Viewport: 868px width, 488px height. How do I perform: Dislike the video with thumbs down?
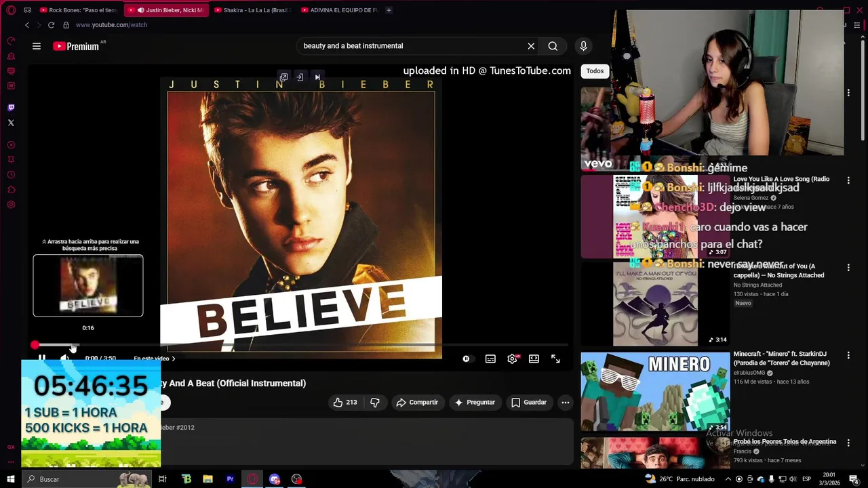pyautogui.click(x=375, y=403)
